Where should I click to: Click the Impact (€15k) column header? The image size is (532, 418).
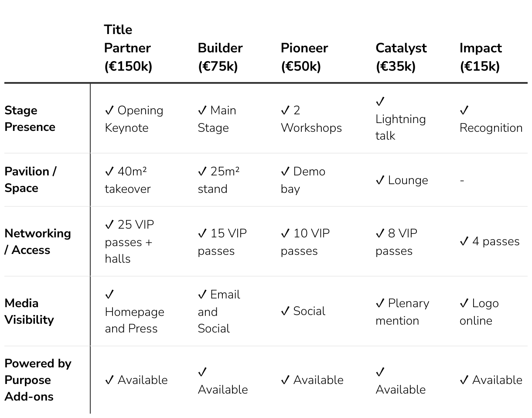(481, 57)
